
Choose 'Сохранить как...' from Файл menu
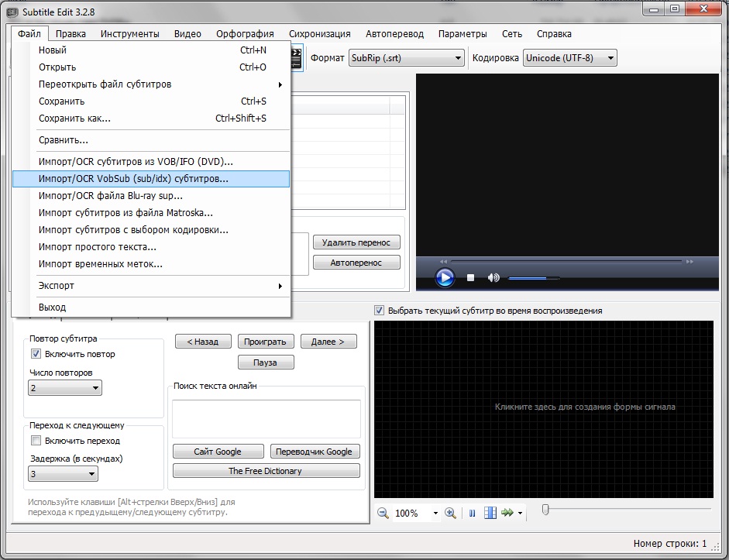(x=75, y=119)
